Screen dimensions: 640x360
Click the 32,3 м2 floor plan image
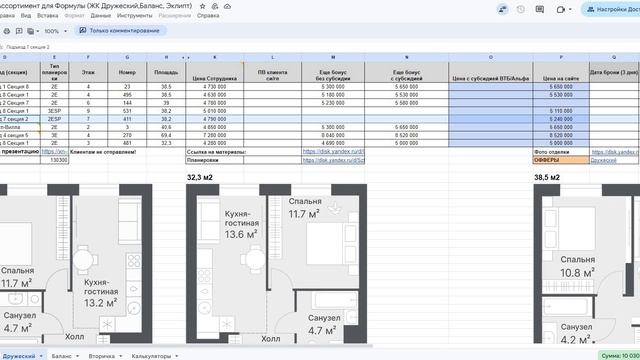point(276,263)
